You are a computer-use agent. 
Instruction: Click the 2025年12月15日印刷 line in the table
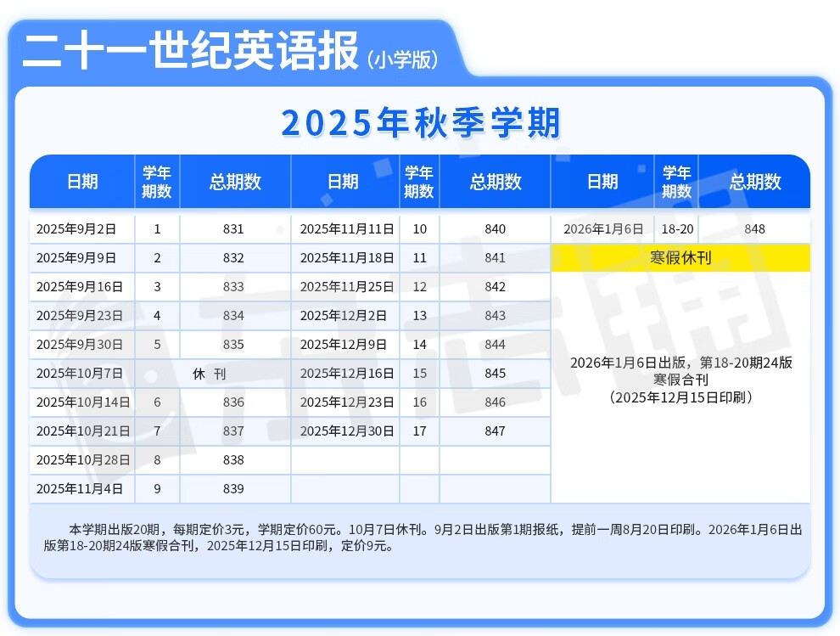[680, 397]
